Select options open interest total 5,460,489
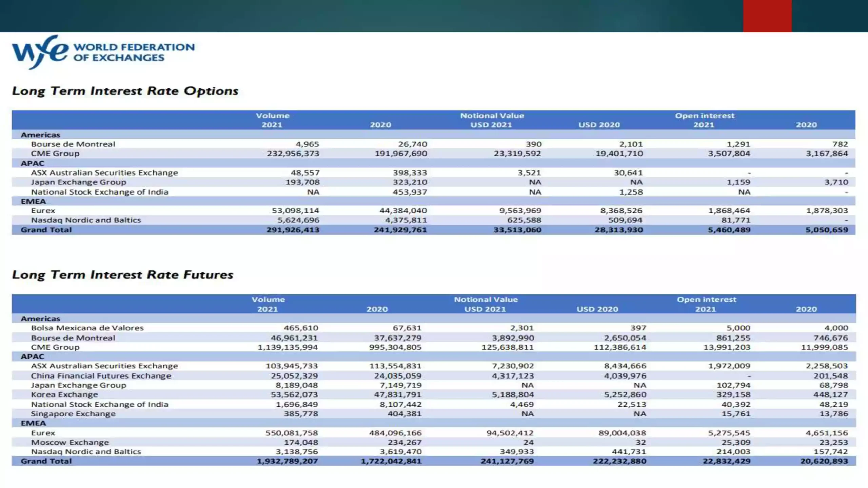868x488 pixels. click(x=729, y=230)
